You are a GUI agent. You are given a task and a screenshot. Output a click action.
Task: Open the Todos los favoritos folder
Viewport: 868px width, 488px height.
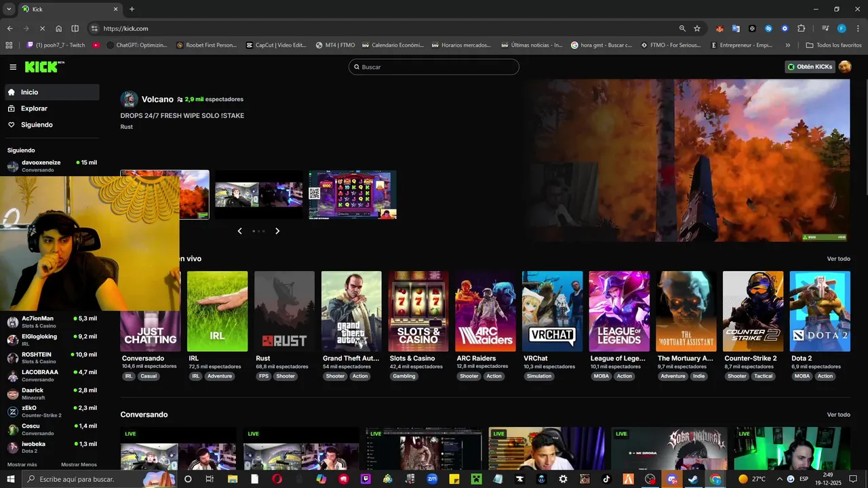click(x=834, y=45)
